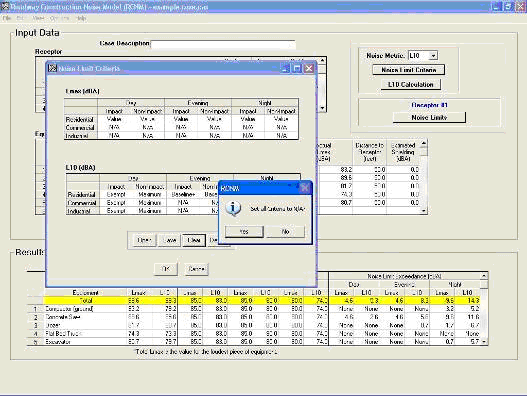Click the Noise Limit Criteria dialog title icon
Image resolution: width=527 pixels, height=396 pixels.
coord(52,68)
